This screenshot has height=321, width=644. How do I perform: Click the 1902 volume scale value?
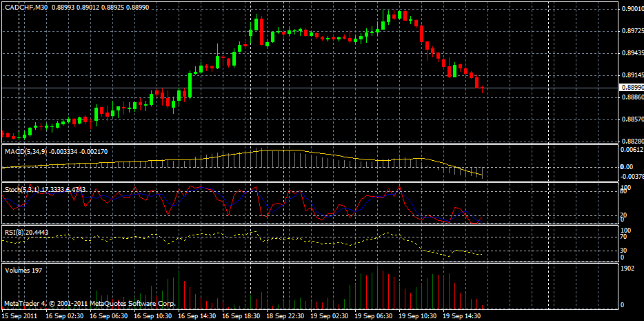tap(627, 269)
